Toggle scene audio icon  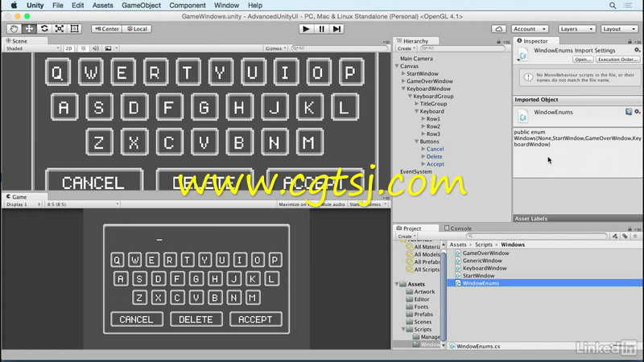(x=95, y=48)
